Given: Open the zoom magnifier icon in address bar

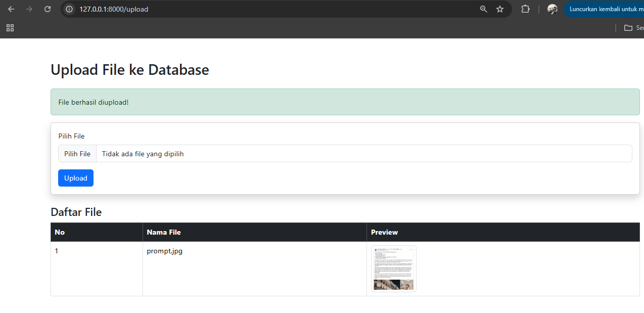Looking at the screenshot, I should point(484,9).
